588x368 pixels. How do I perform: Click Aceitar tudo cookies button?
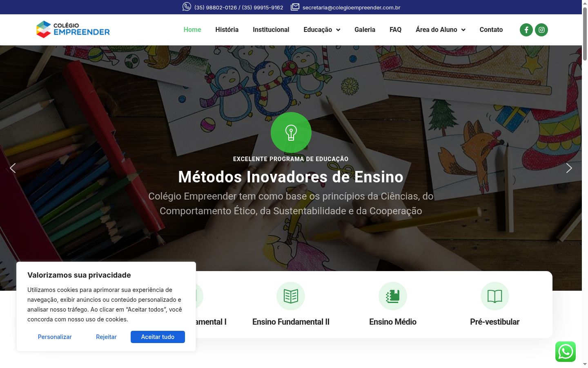(158, 337)
